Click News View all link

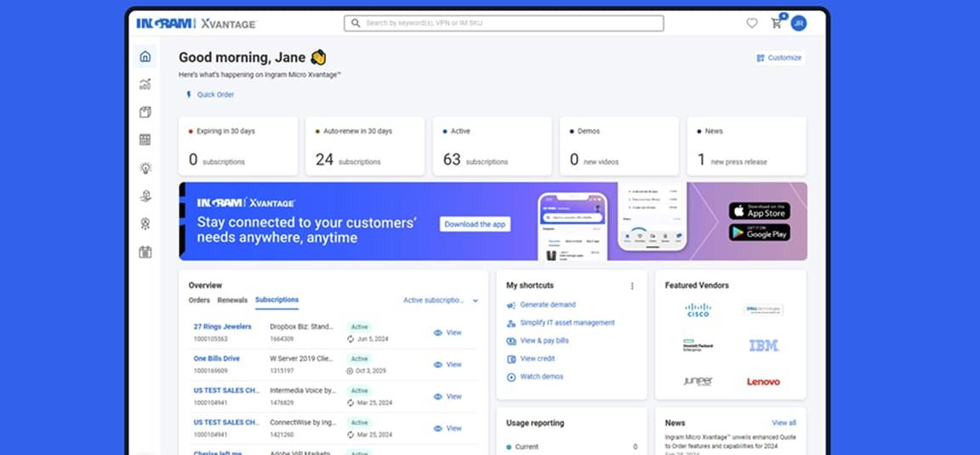pyautogui.click(x=783, y=424)
